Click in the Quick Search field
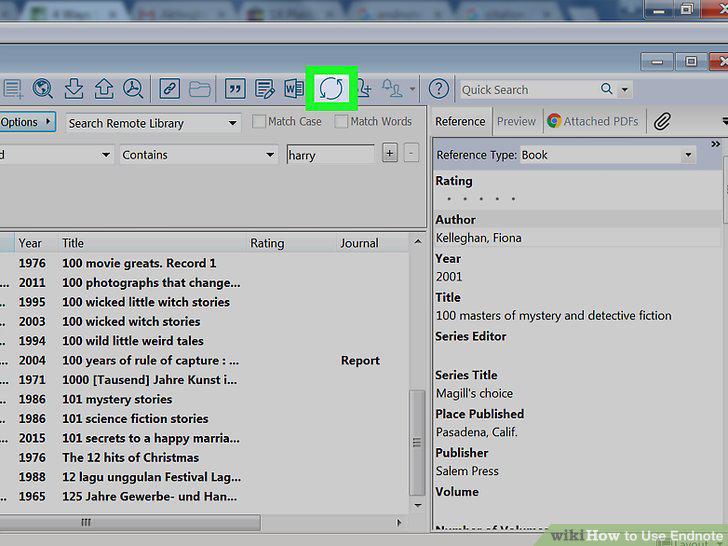This screenshot has width=728, height=546. pyautogui.click(x=527, y=90)
